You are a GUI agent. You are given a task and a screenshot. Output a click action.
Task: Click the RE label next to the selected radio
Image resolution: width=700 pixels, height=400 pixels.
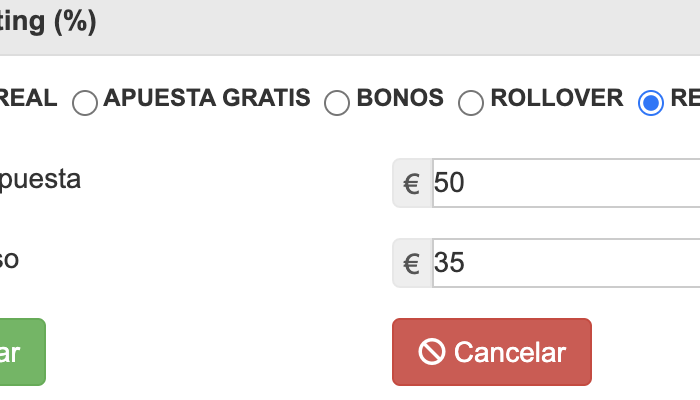coord(685,98)
